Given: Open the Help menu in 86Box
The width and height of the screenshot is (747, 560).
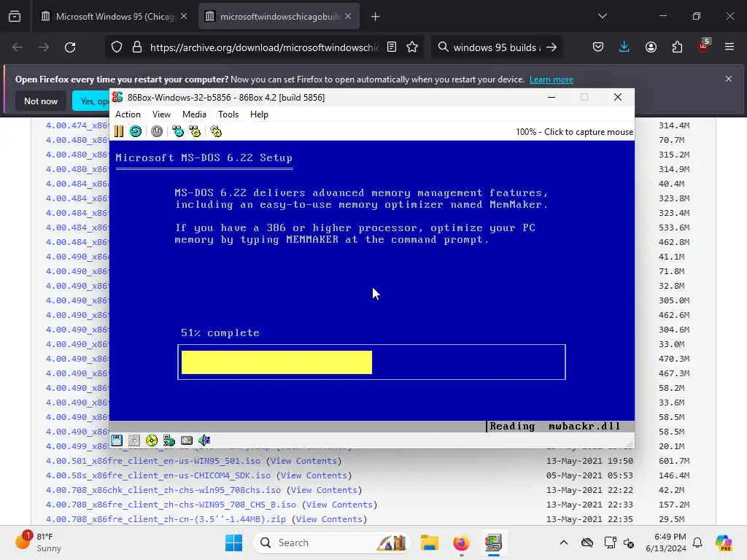Looking at the screenshot, I should coord(259,114).
